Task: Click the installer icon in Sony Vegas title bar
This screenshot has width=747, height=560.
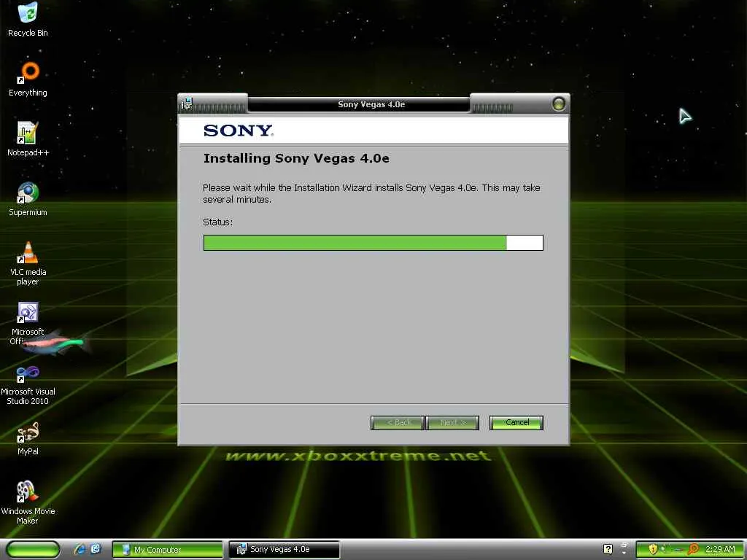Action: 187,104
